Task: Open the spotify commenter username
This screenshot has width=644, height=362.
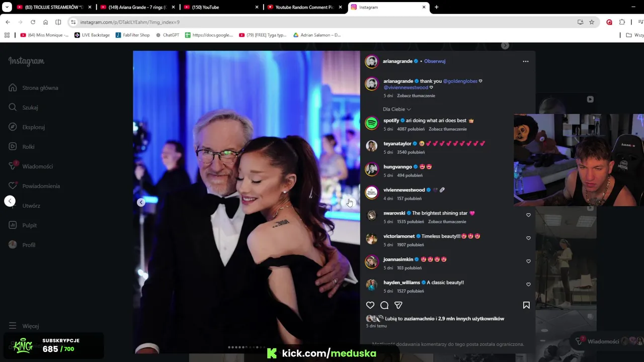Action: pos(391,121)
